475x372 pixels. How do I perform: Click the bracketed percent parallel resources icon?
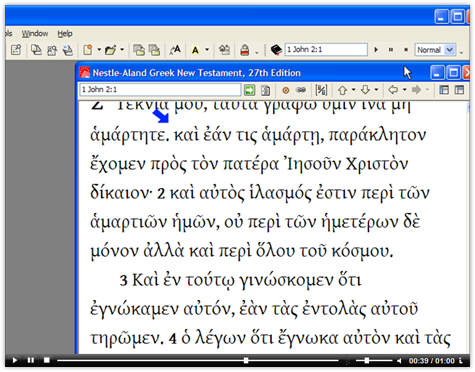[321, 90]
